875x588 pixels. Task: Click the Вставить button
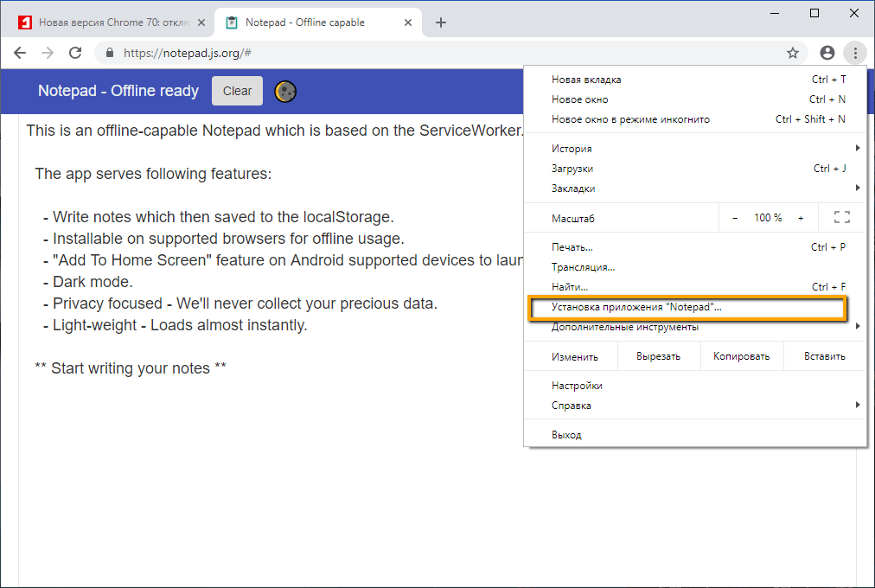[x=825, y=356]
